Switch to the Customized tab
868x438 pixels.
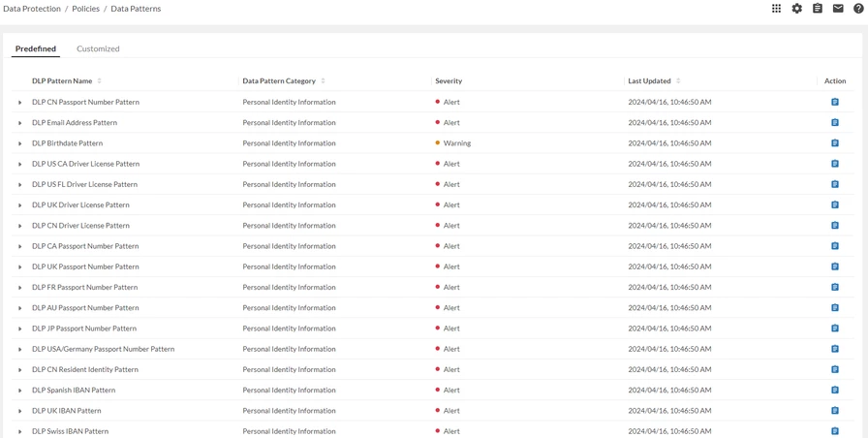(x=98, y=48)
